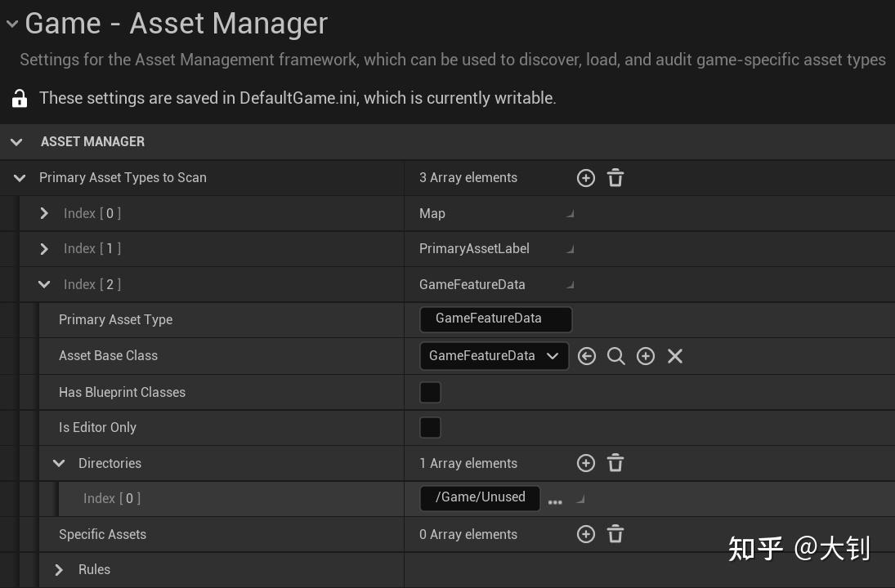
Task: Delete all Primary Asset Types to Scan elements
Action: (615, 178)
